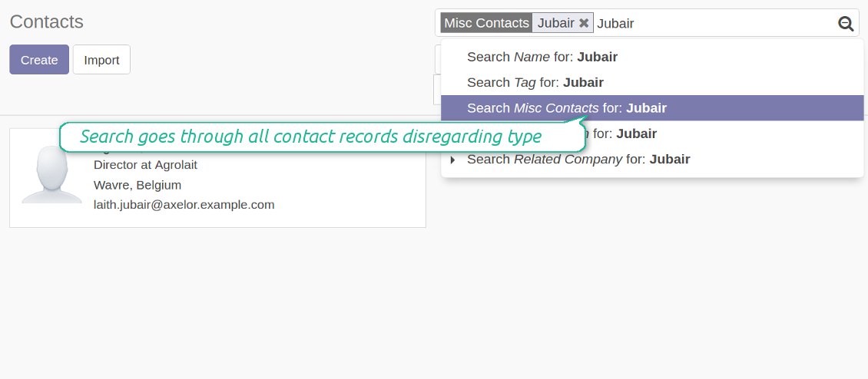Open the Import contacts button

(101, 60)
